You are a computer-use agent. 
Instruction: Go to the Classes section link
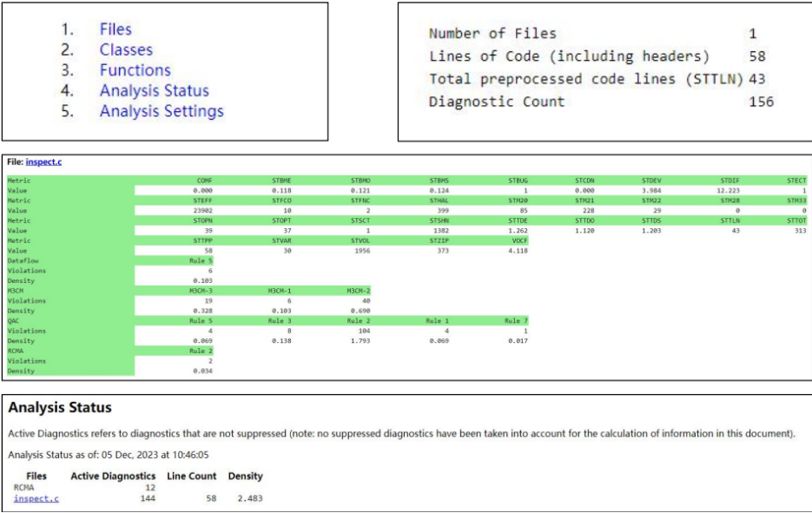coord(126,50)
